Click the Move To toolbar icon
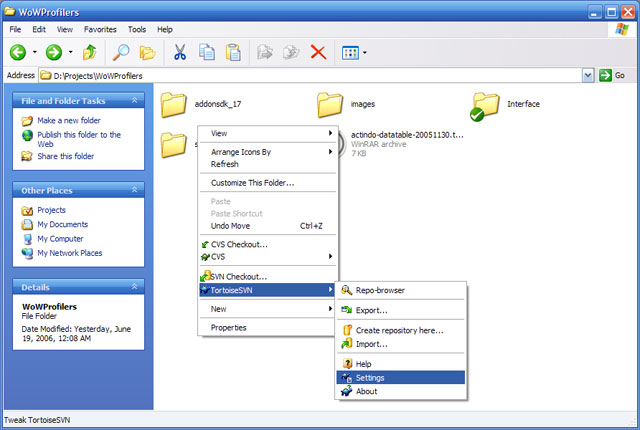 (x=264, y=52)
